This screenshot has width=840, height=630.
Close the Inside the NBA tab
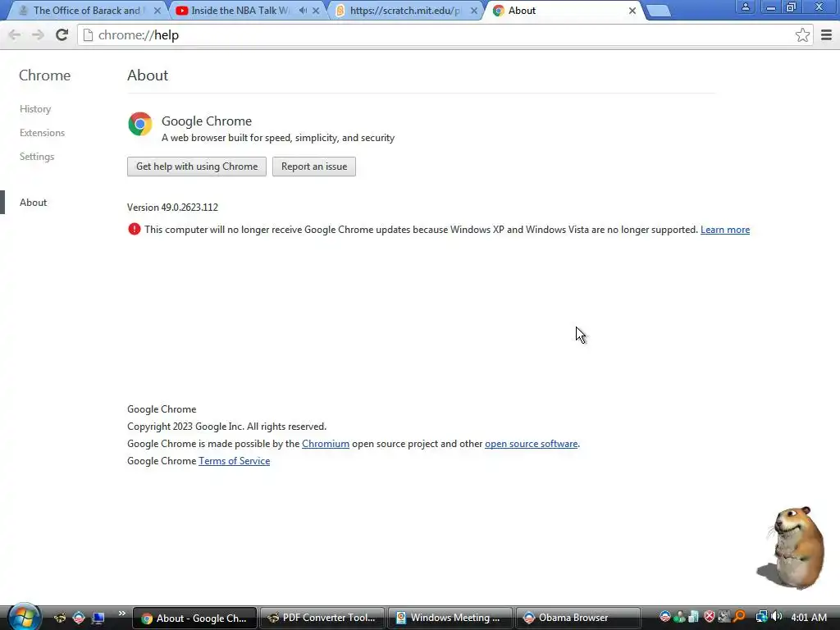(316, 11)
